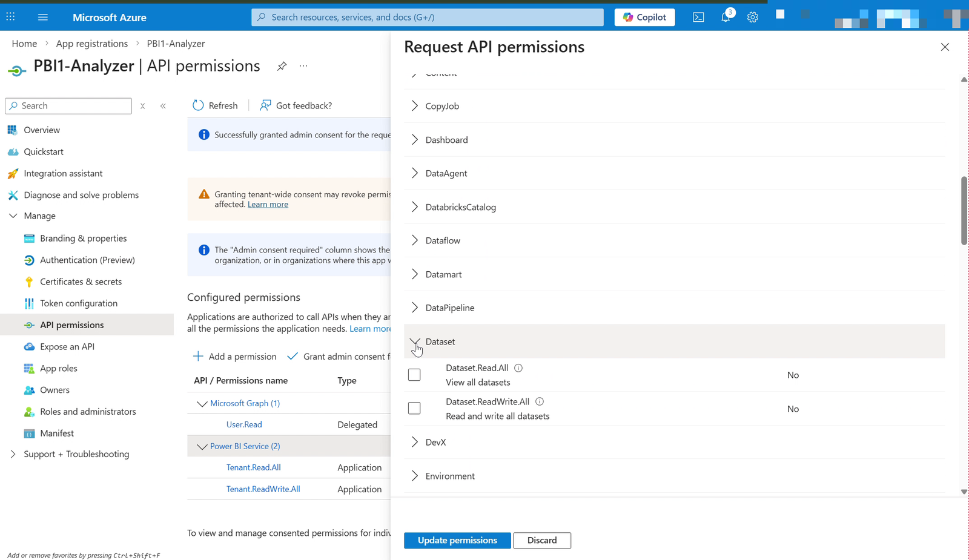969x560 pixels.
Task: Click the info icon beside Dataset.ReadWrite.All
Action: 540,401
